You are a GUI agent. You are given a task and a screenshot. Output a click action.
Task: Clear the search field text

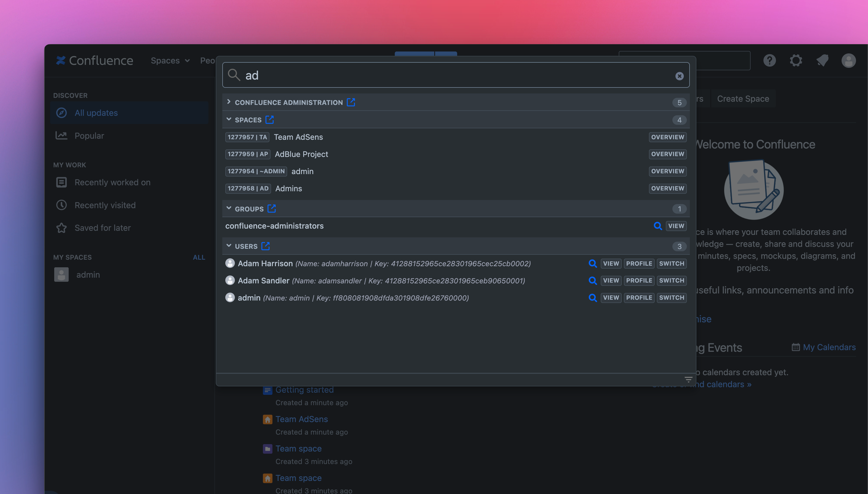(x=679, y=76)
